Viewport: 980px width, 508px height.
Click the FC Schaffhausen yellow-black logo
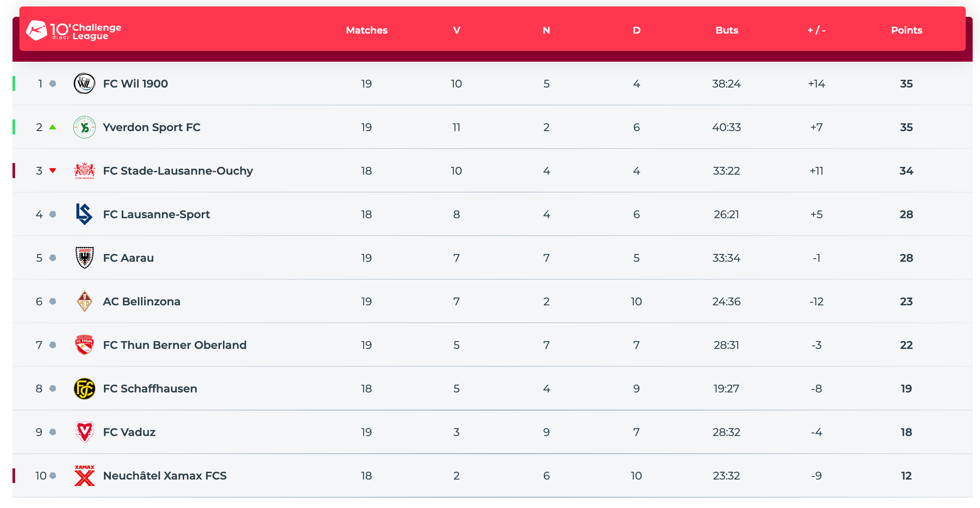pos(84,388)
